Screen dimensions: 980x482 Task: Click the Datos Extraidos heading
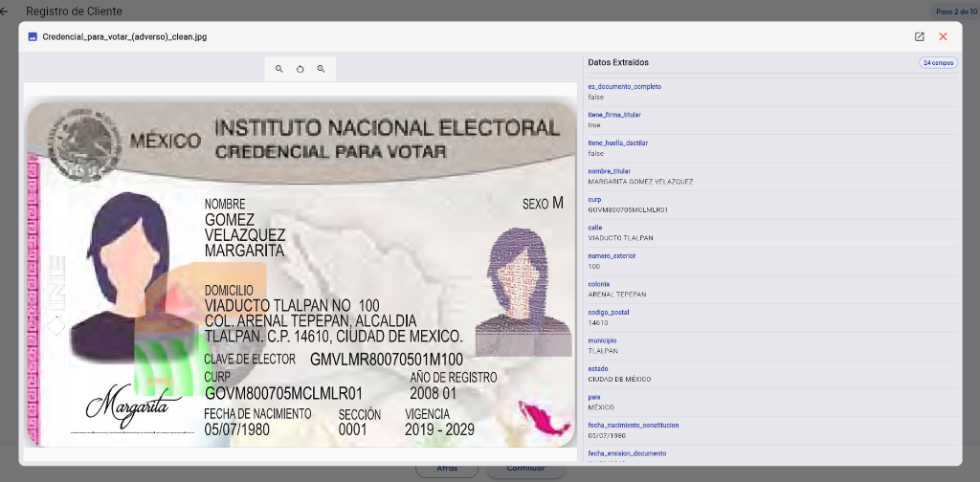[618, 62]
